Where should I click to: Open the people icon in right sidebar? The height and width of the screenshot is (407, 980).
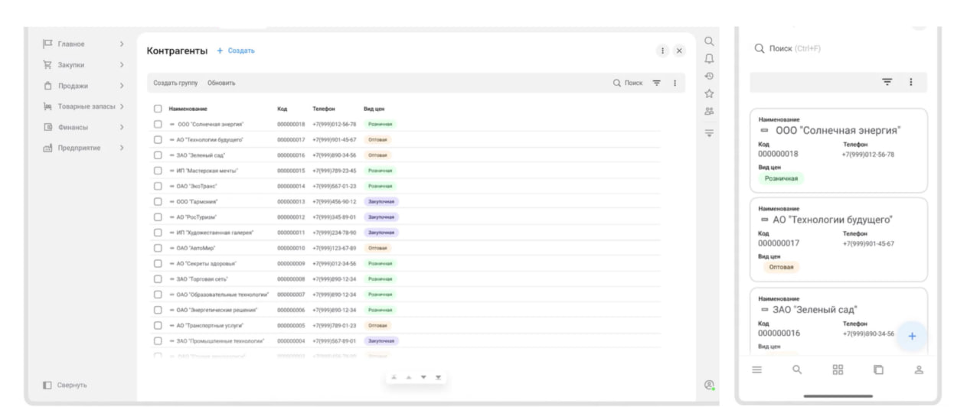click(709, 111)
